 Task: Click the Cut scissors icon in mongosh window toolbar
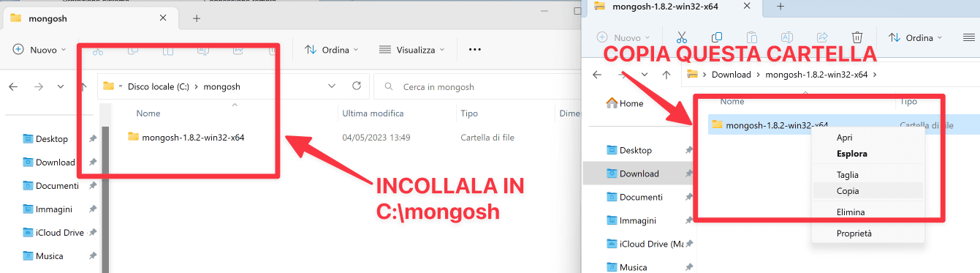[97, 51]
